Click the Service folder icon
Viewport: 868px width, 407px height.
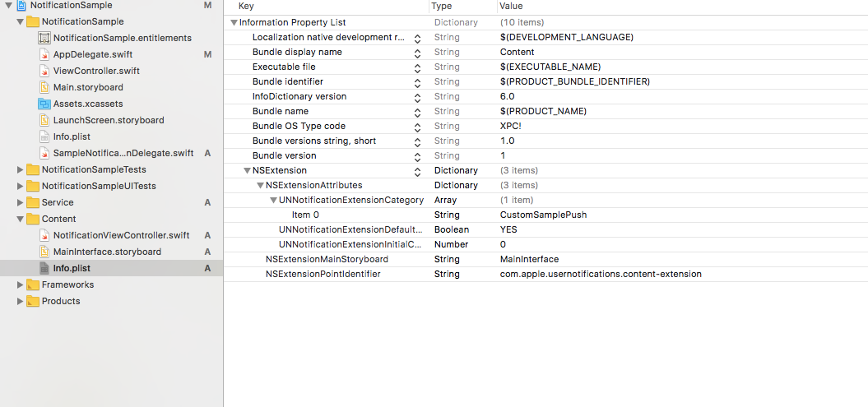point(33,202)
